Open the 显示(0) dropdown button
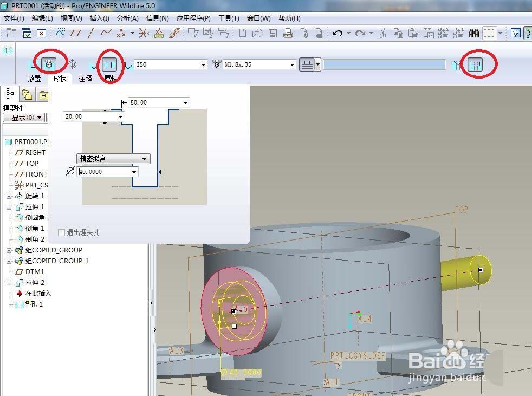This screenshot has height=396, width=532. [24, 118]
